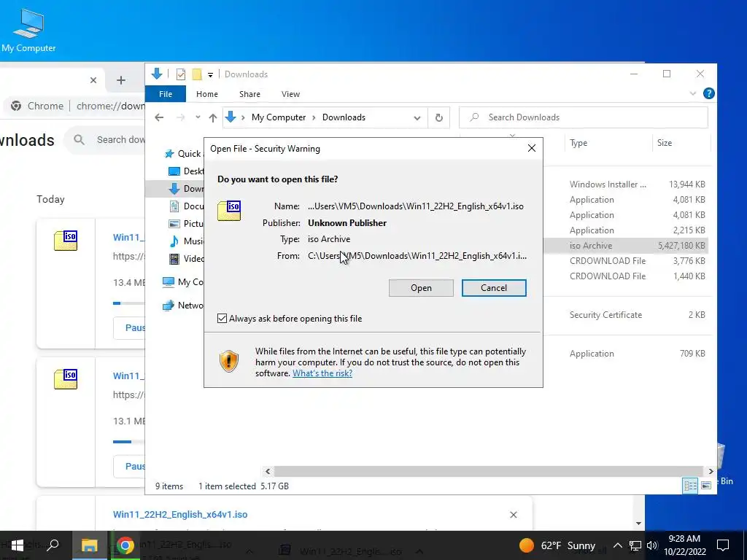Select My Computer in the navigation pane
Viewport: 747px width, 560px height.
(183, 282)
